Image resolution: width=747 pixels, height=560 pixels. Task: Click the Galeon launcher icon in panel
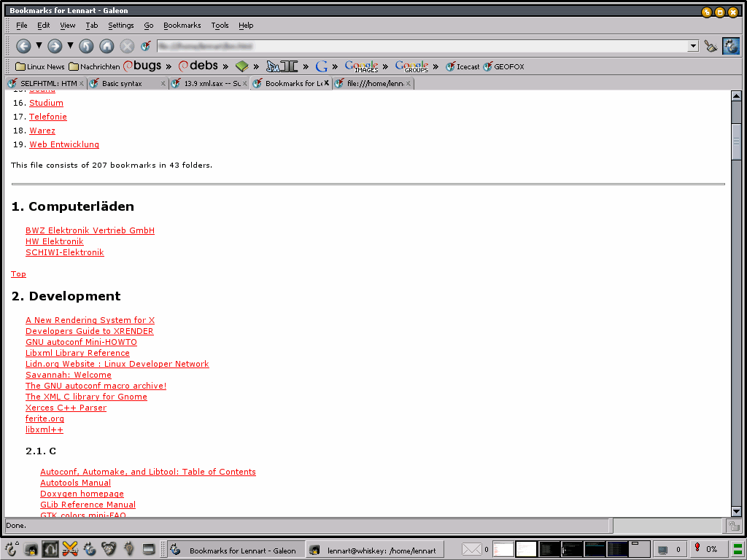coord(90,550)
